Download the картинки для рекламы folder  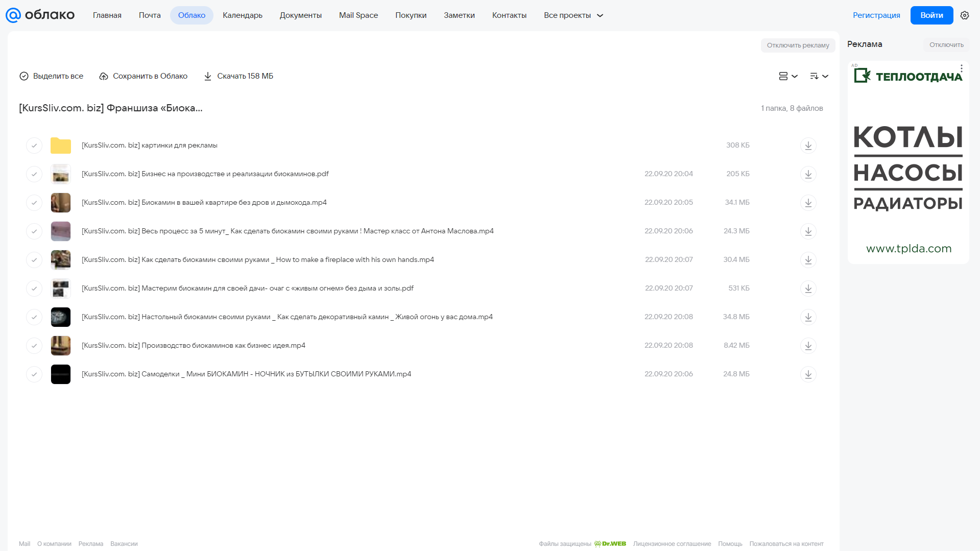[808, 146]
